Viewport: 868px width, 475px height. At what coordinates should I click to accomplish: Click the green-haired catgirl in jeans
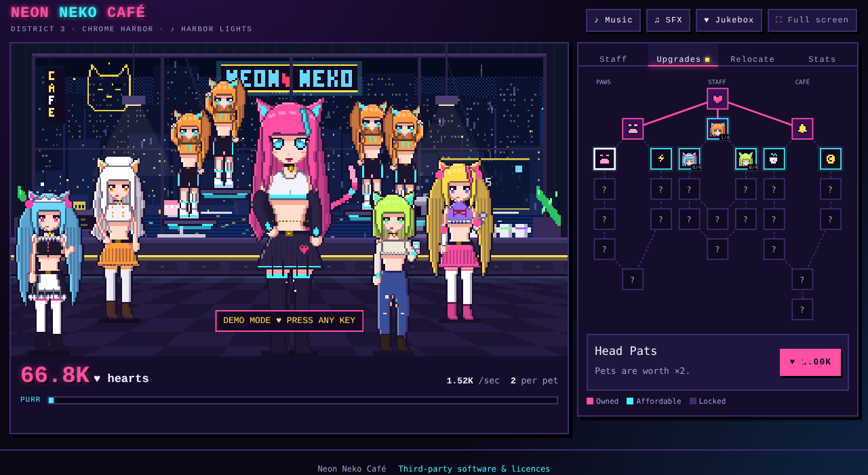tap(393, 271)
